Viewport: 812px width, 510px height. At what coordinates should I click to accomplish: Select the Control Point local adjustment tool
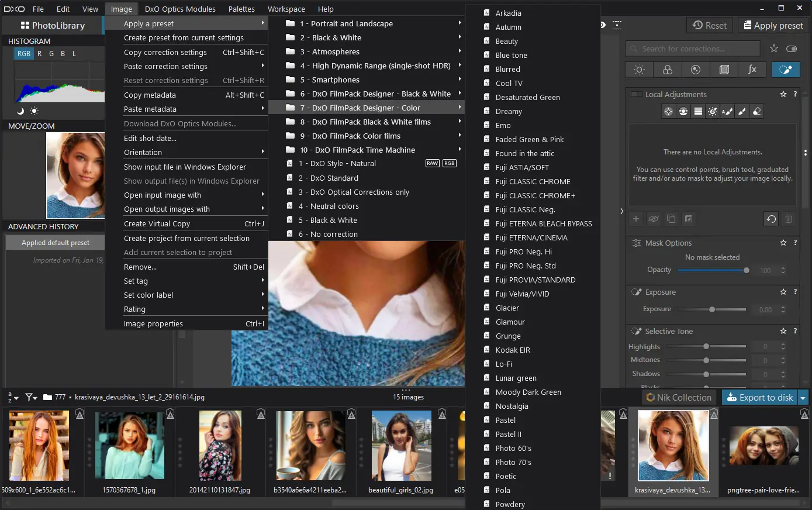point(668,111)
